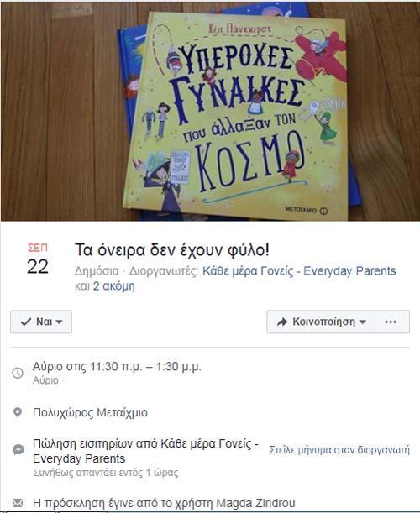Click the event title Τα όνειρα δεν έχουν φύλο!
Image resolution: width=420 pixels, height=513 pixels.
coord(172,250)
